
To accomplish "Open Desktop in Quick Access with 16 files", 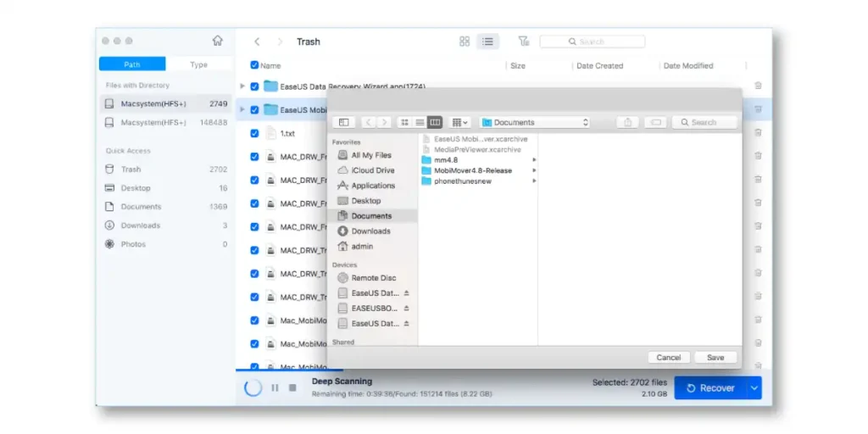I will tap(166, 188).
